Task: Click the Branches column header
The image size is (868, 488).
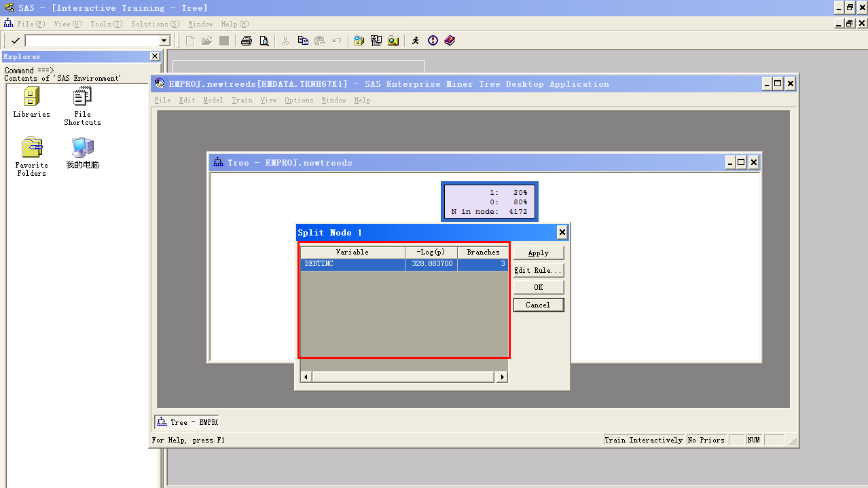Action: click(483, 252)
